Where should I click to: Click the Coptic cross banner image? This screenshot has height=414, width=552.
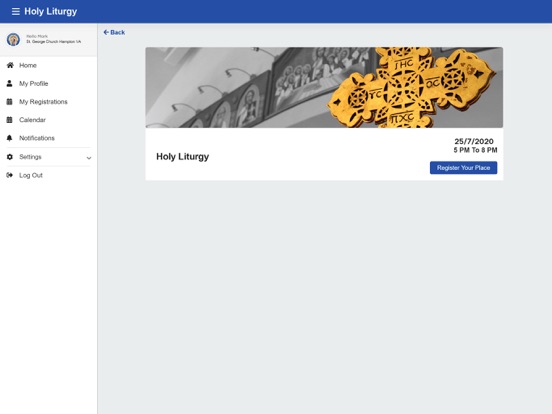pyautogui.click(x=324, y=87)
